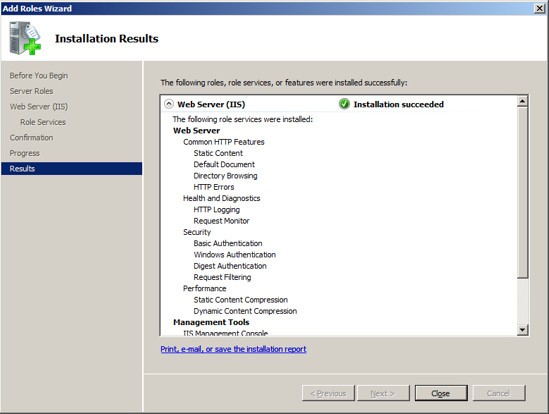Select Role Services step in sidebar

point(43,122)
